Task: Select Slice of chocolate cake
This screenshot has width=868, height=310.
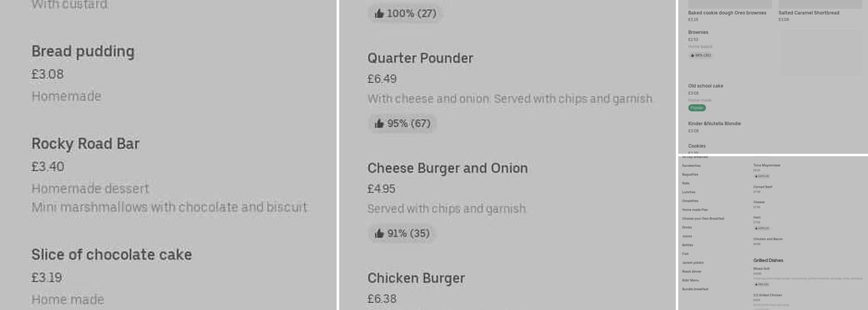Action: tap(112, 254)
